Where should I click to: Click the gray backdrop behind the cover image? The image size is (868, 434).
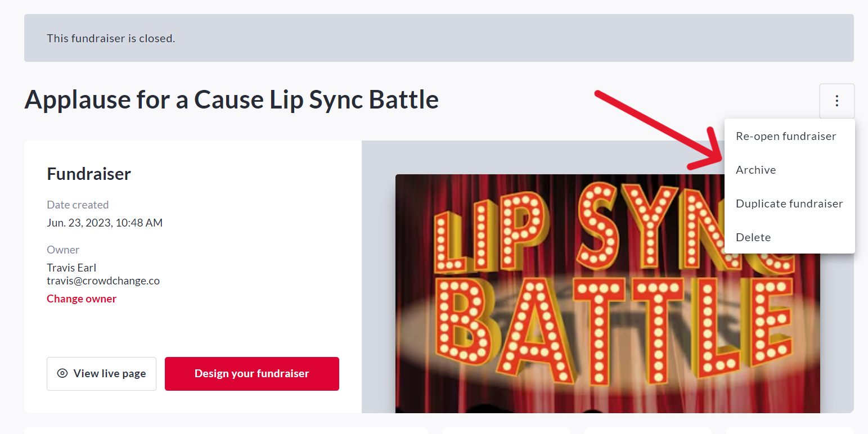pyautogui.click(x=378, y=281)
